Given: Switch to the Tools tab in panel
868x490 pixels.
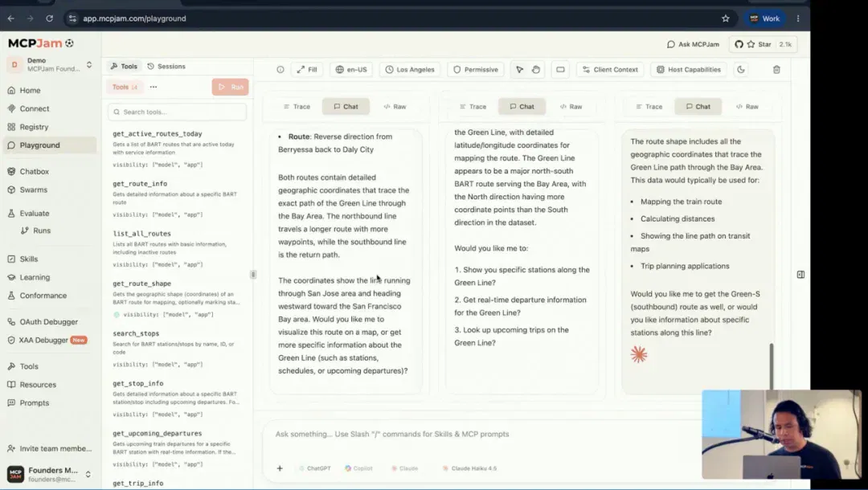Looking at the screenshot, I should click(x=124, y=67).
